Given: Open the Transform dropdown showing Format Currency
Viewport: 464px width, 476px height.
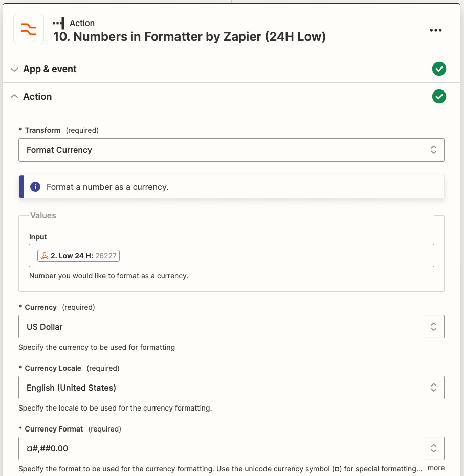Looking at the screenshot, I should (x=231, y=150).
